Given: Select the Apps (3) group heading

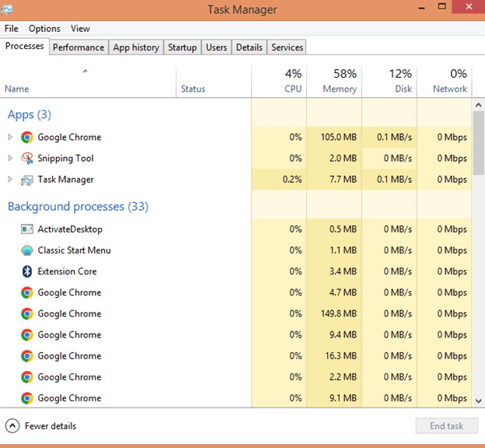Looking at the screenshot, I should point(30,114).
